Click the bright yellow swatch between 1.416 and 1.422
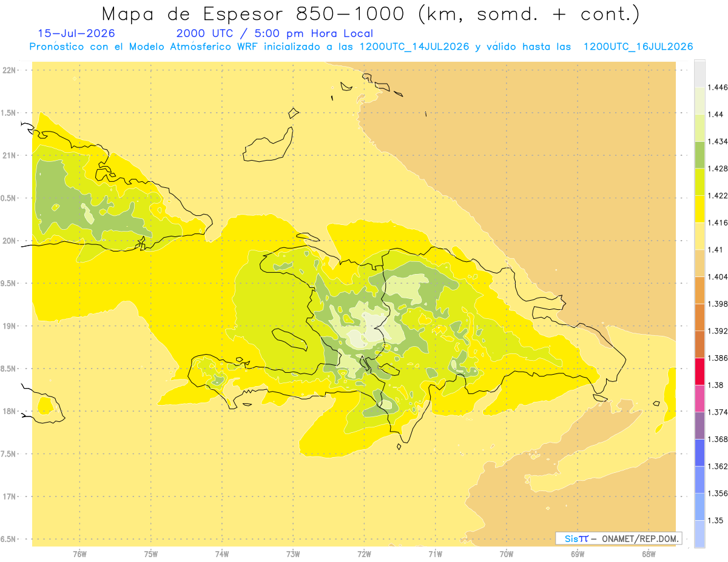The height and width of the screenshot is (562, 728). click(x=699, y=209)
